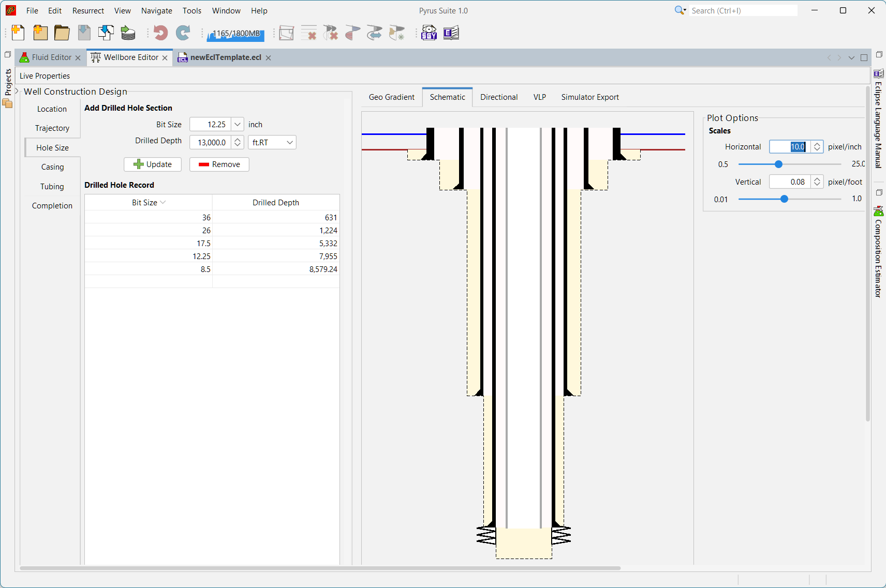Open the VLP tab

click(x=539, y=97)
